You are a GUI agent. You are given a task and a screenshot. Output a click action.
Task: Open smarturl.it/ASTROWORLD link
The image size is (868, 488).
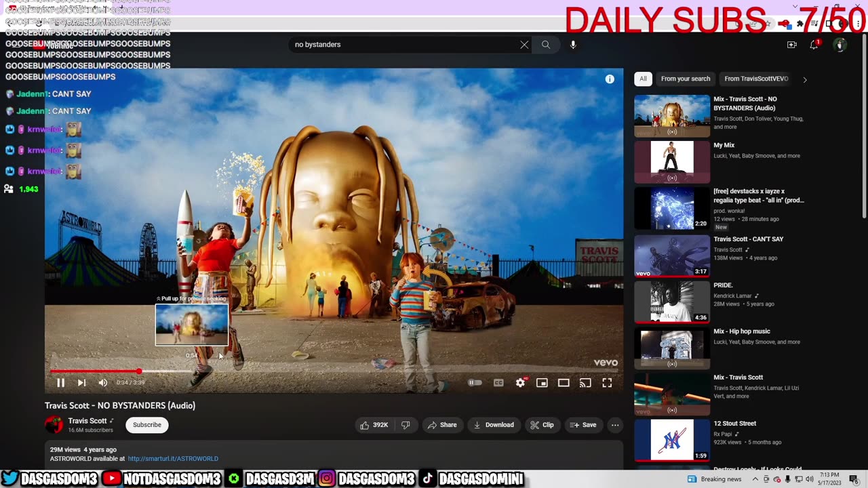coord(173,459)
